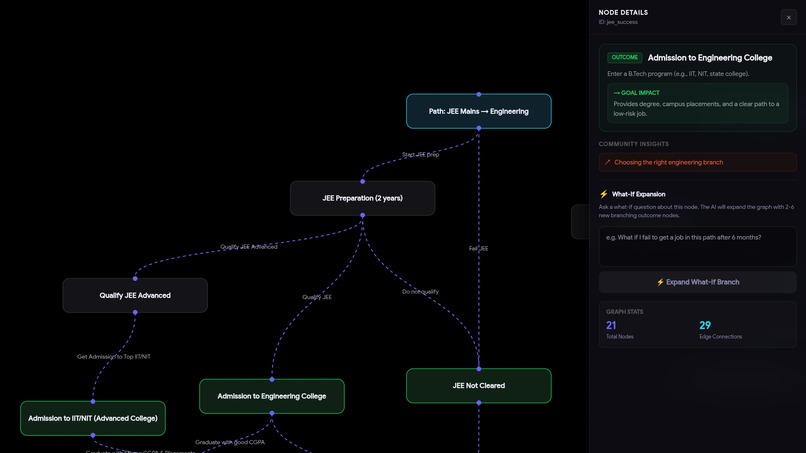Open the 'Admission to Engineering College' graph node
The width and height of the screenshot is (806, 453).
pyautogui.click(x=272, y=396)
